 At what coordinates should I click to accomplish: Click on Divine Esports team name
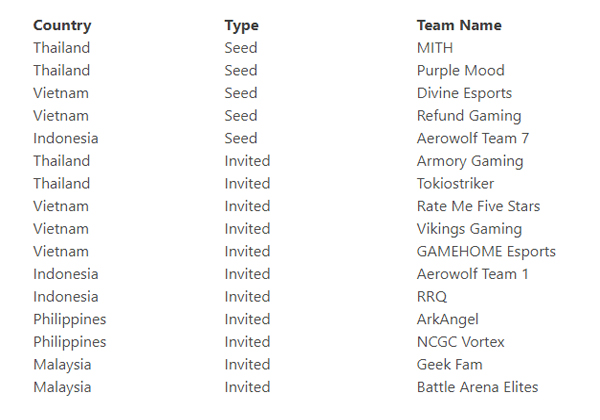coord(465,93)
